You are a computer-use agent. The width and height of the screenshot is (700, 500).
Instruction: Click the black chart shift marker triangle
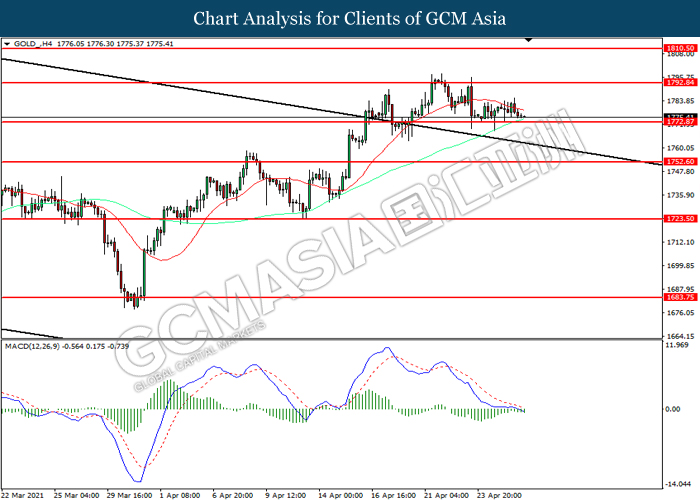click(x=529, y=40)
